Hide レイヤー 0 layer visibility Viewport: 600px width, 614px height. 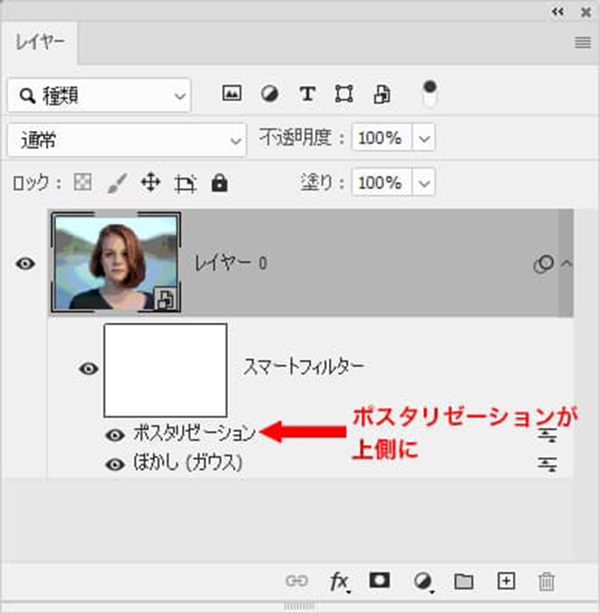click(25, 264)
